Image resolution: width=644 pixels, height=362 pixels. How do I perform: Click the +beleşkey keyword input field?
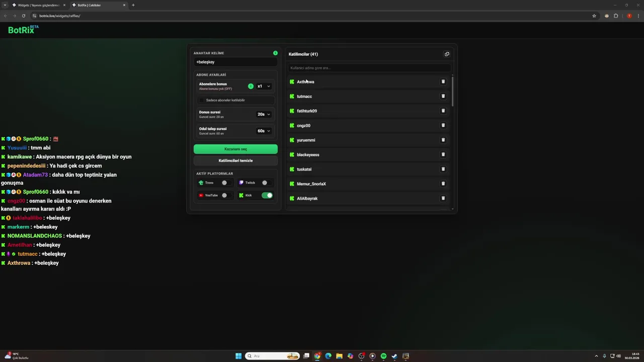[235, 62]
